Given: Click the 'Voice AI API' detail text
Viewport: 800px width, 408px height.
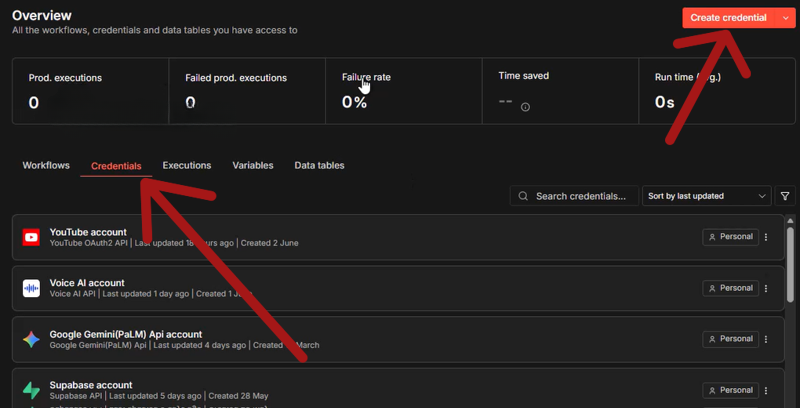Looking at the screenshot, I should click(x=72, y=294).
